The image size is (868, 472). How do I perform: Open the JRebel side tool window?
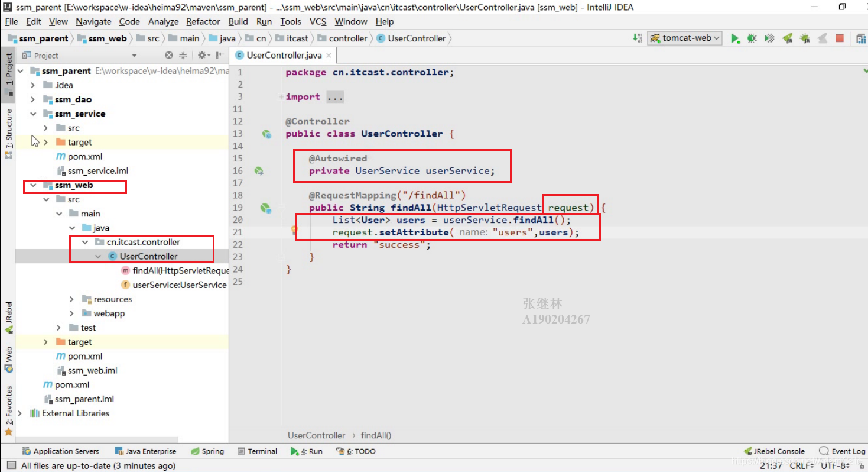8,316
